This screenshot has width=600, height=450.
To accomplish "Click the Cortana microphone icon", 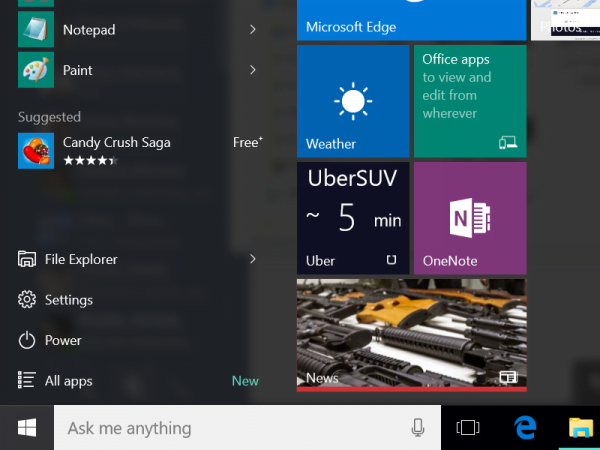I will [x=418, y=428].
